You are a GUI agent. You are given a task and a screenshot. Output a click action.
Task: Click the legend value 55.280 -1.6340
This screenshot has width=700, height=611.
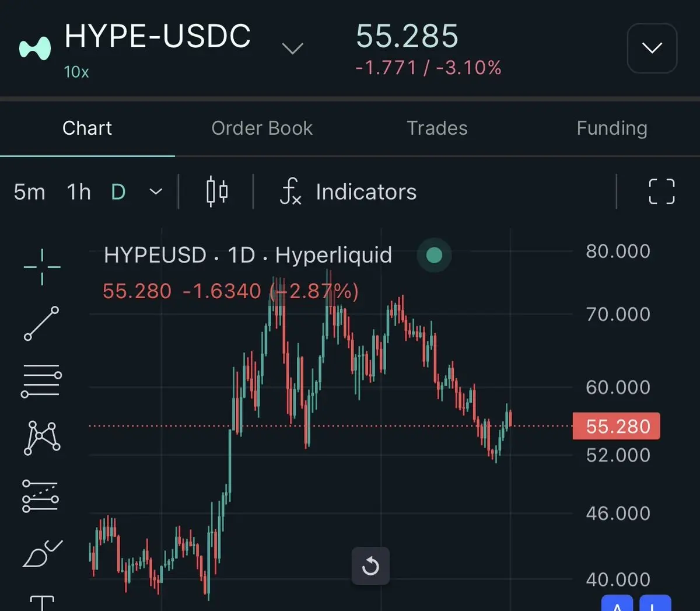pos(181,291)
